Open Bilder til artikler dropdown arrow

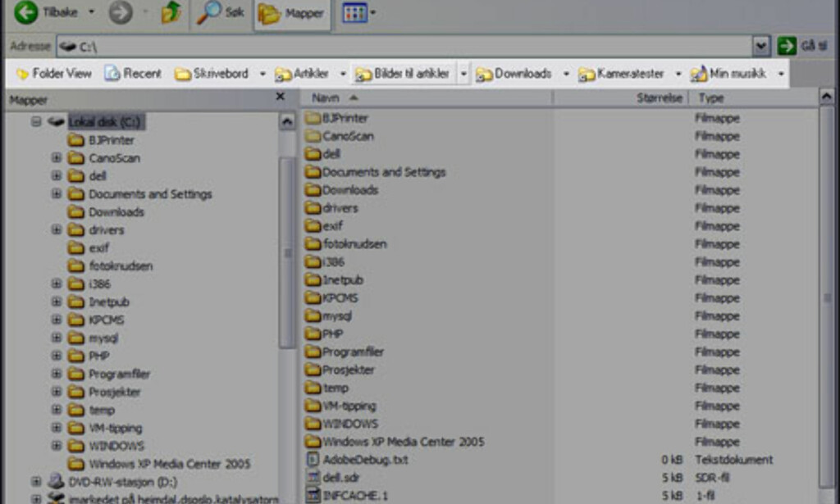pyautogui.click(x=464, y=73)
